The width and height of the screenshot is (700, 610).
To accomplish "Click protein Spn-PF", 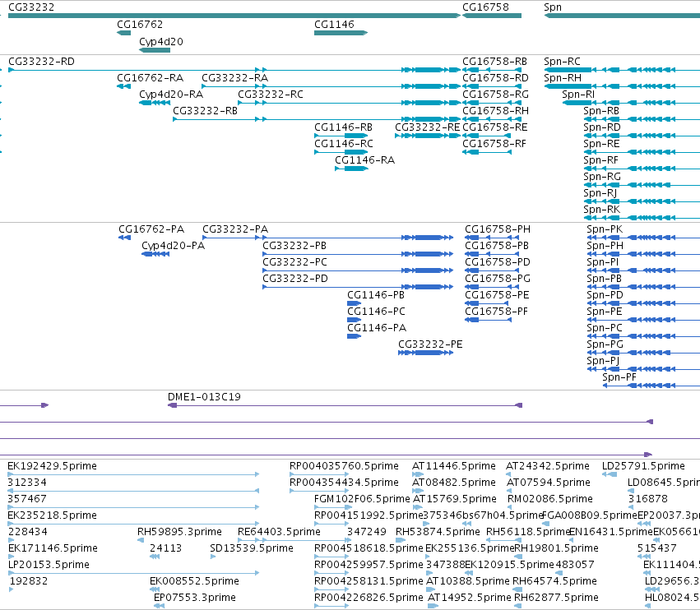I will [x=619, y=378].
